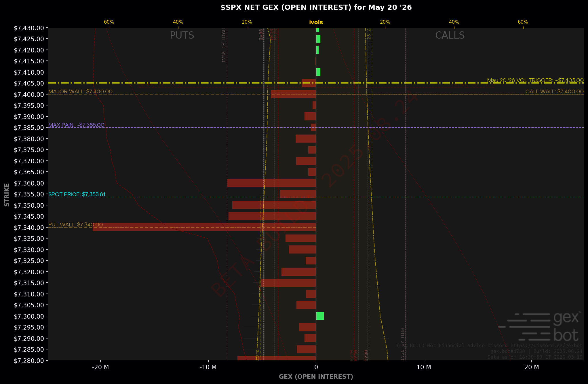Click the "MAJOR WALL: $7,400.00" label
The image size is (588, 384).
(x=80, y=92)
